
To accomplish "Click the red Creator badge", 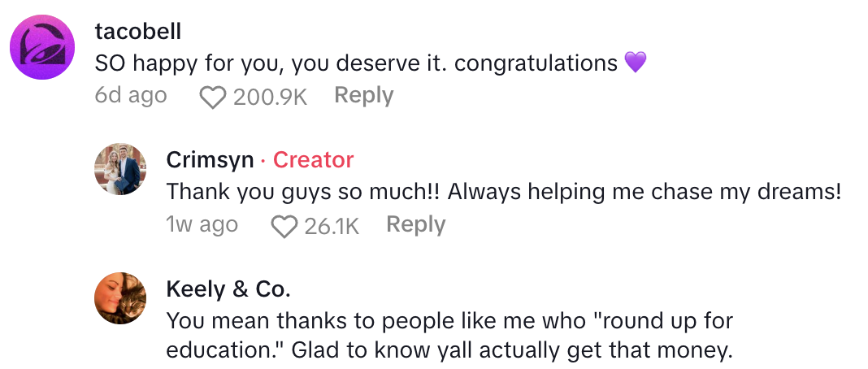I will 313,160.
